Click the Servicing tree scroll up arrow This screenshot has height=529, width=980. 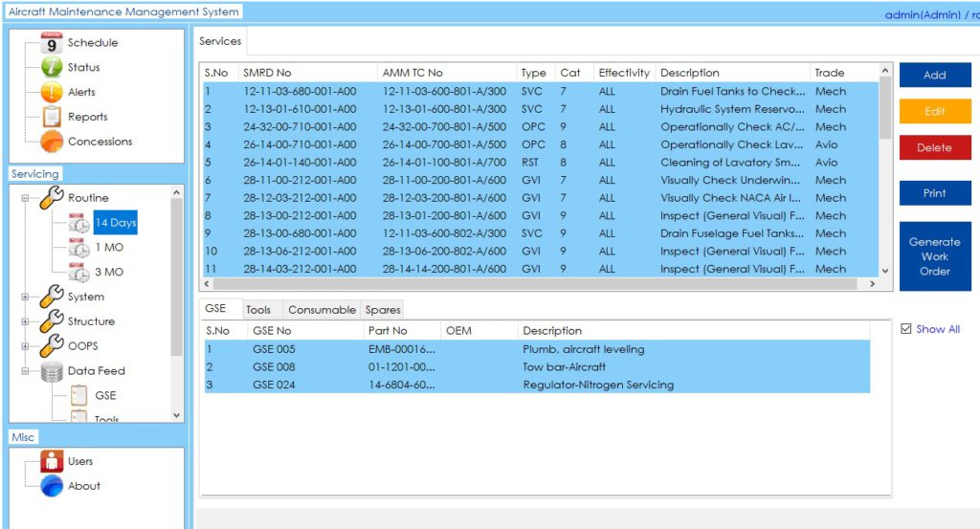[176, 192]
